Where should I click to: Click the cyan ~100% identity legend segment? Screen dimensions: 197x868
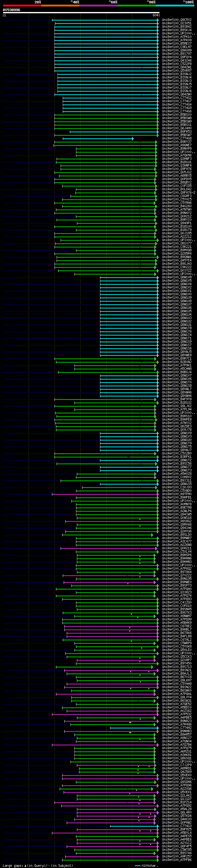[x=175, y=6]
